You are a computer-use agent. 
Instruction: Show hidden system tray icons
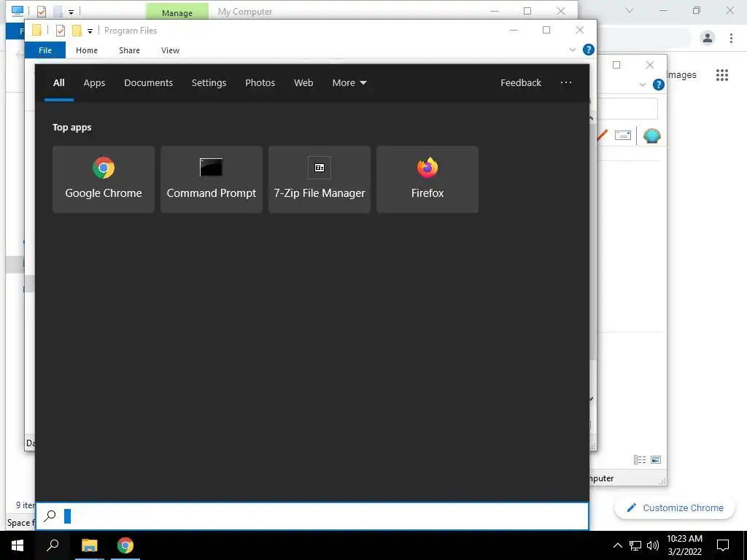(617, 545)
